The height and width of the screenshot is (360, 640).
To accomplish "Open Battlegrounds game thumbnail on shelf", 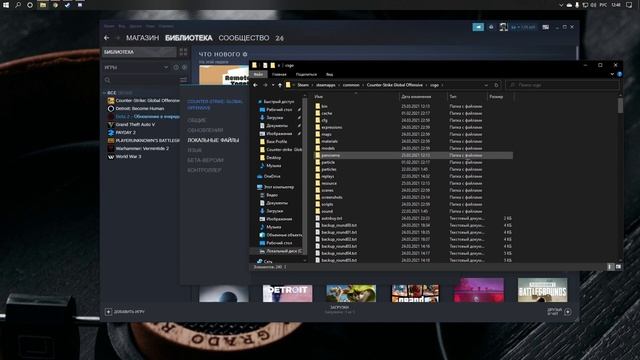I will (542, 290).
